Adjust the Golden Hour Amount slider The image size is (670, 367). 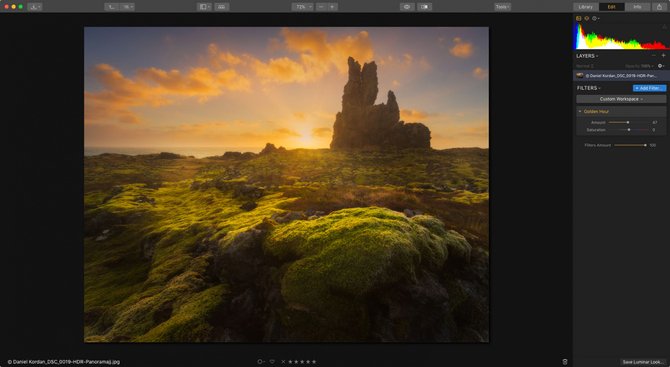(628, 123)
